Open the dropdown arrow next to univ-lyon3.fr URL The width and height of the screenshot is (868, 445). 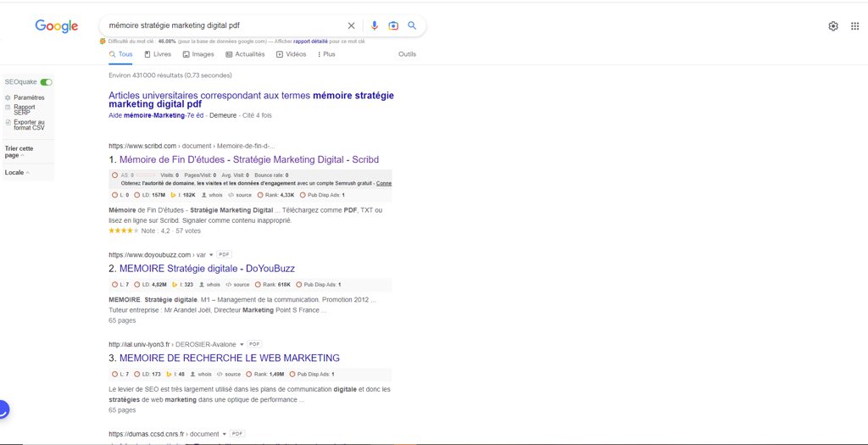pos(242,344)
